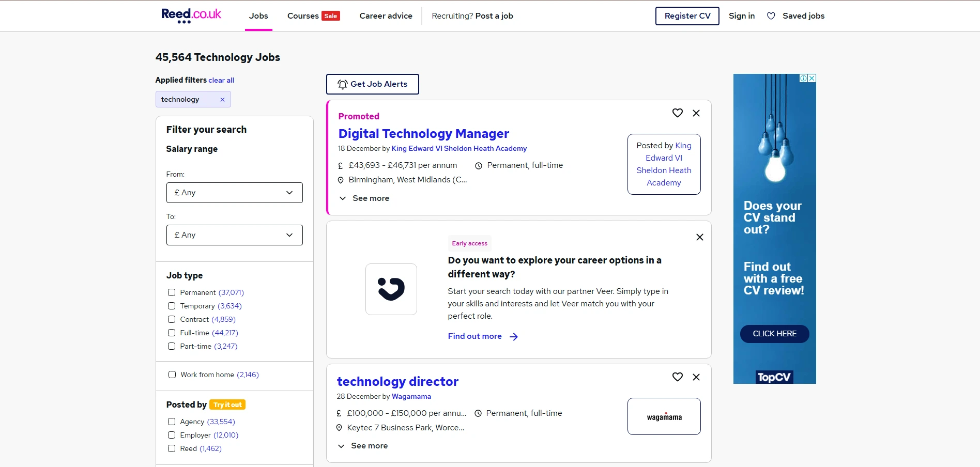980x467 pixels.
Task: Toggle the Work from home filter
Action: 172,375
